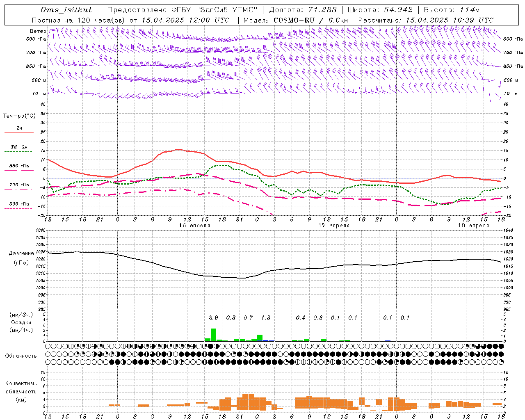Click the 18 апреля date label

[x=473, y=225]
